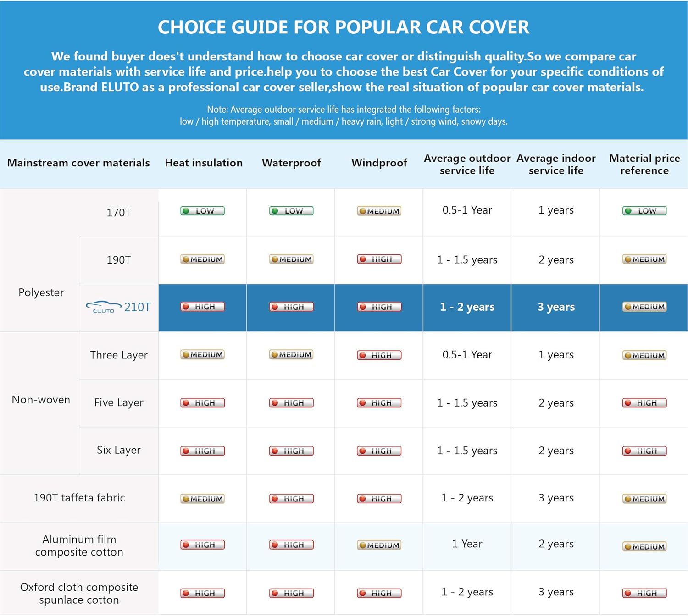Image resolution: width=688 pixels, height=616 pixels.
Task: Click the Heat insulation column header
Action: tap(204, 163)
